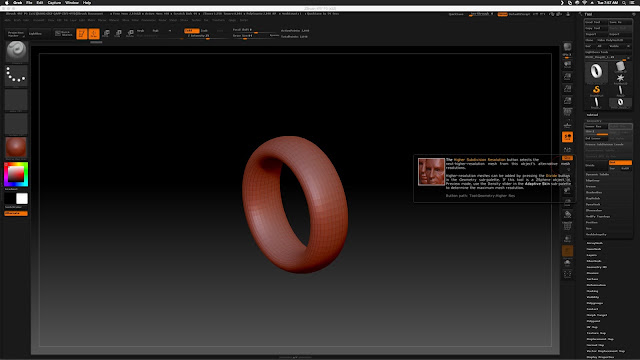Open the current brush thumbnail selector
The image size is (640, 360).
pos(16,51)
